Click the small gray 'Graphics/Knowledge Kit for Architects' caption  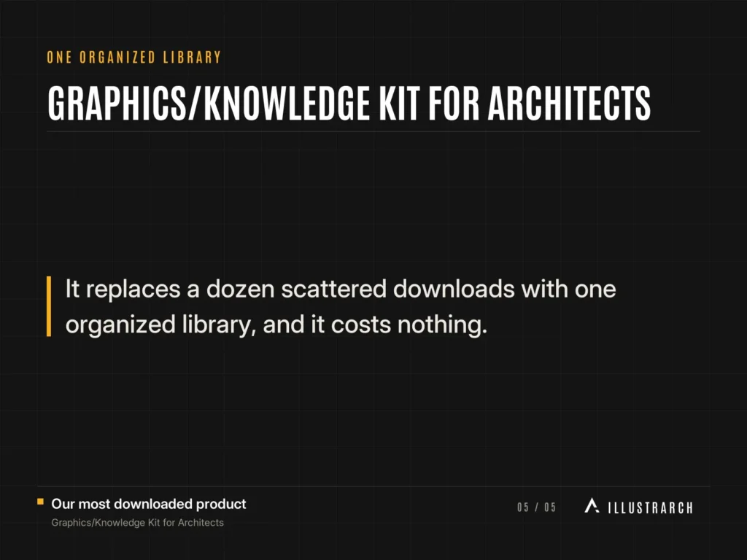click(137, 522)
